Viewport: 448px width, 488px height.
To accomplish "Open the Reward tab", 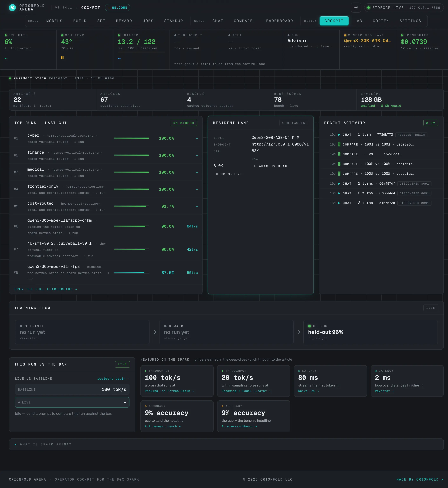I will click(124, 21).
